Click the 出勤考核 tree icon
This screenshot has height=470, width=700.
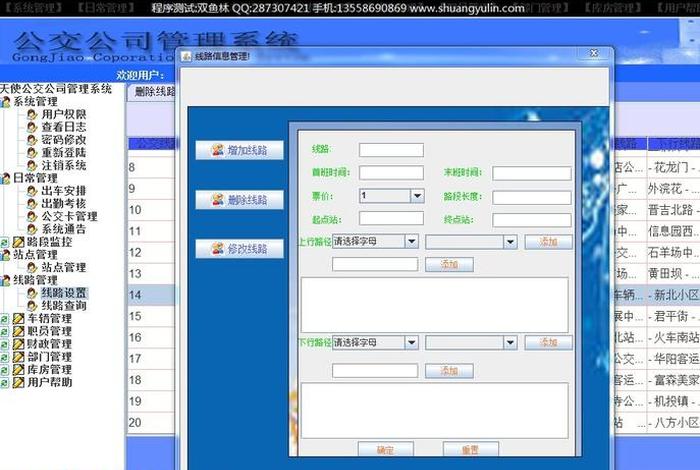coord(32,204)
